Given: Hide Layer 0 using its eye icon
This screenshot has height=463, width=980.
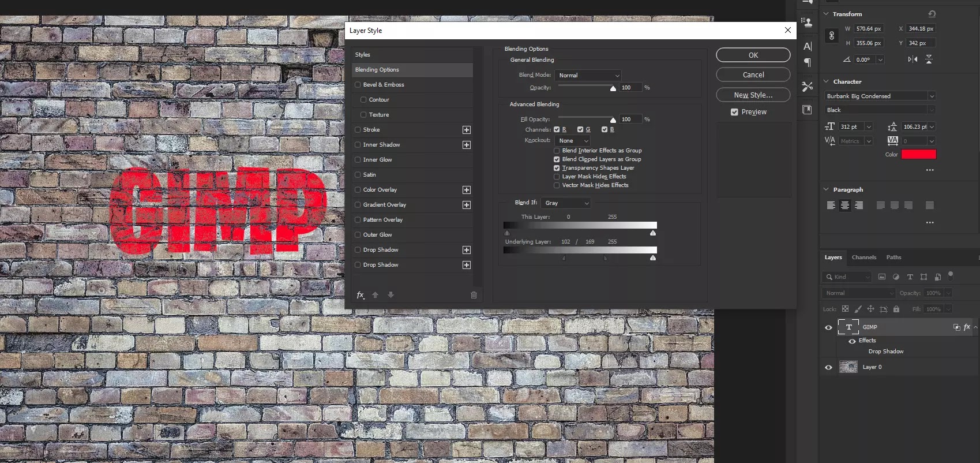Looking at the screenshot, I should (829, 368).
